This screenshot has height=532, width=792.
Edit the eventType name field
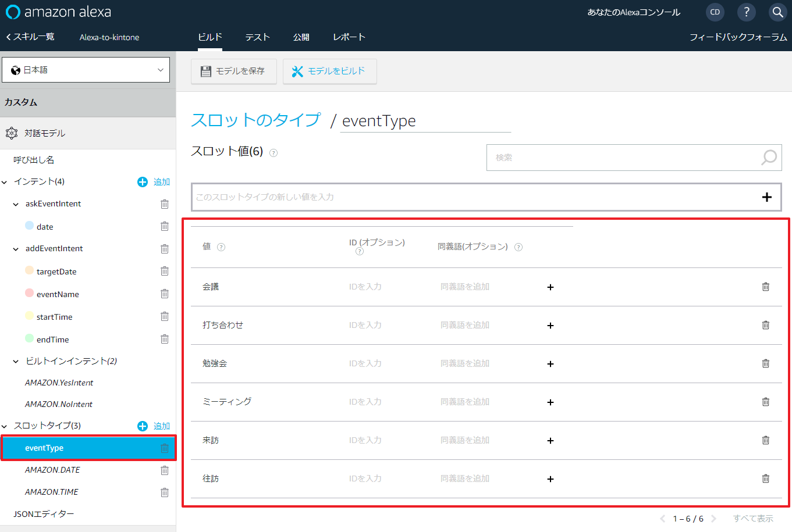(x=425, y=121)
